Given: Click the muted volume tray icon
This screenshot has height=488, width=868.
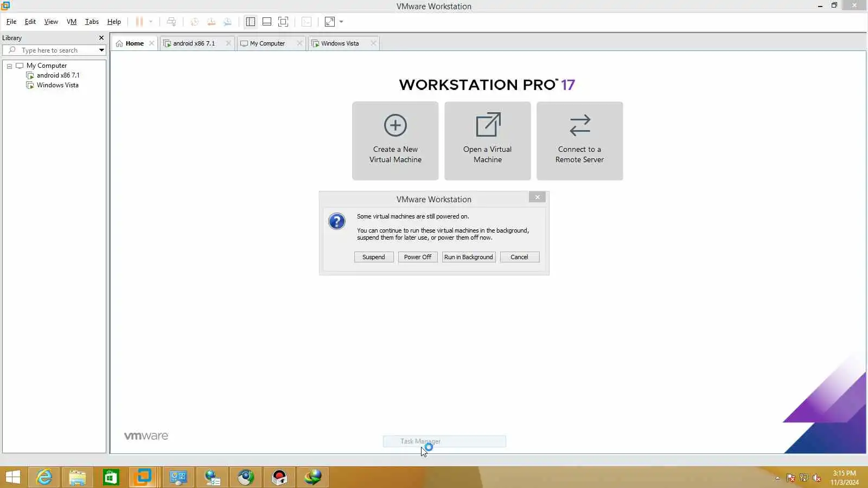Looking at the screenshot, I should click(817, 478).
